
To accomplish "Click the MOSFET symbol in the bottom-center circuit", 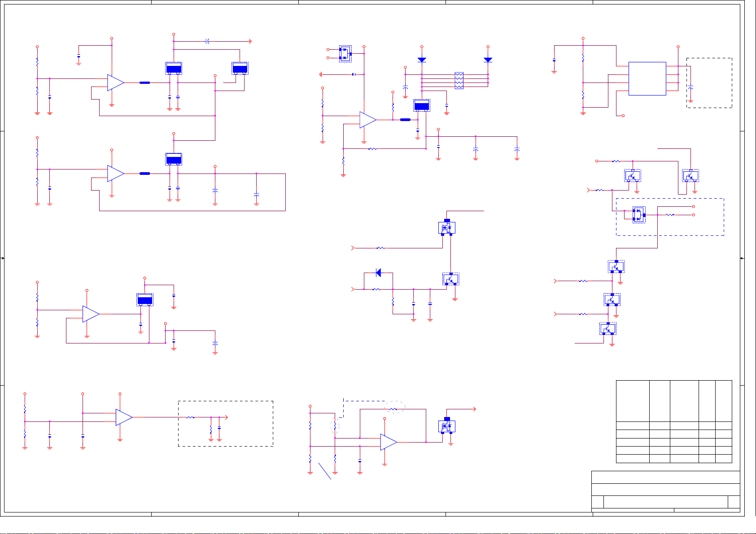I will coord(447,426).
